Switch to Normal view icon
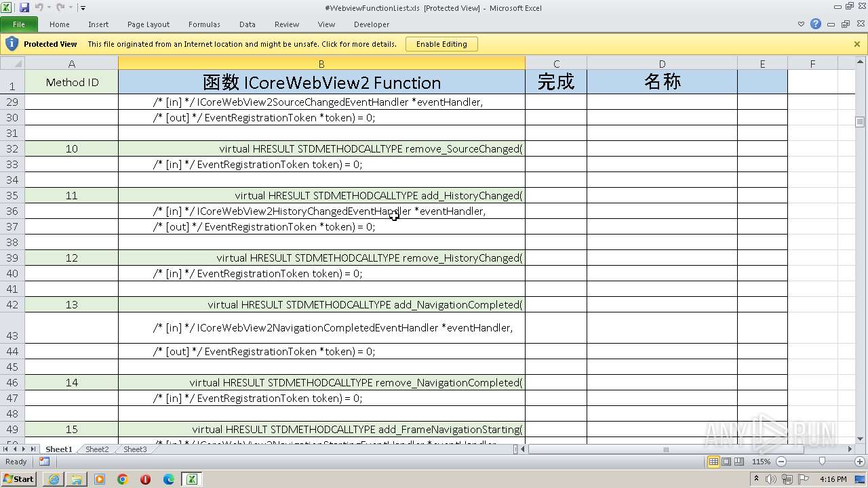Viewport: 868px width, 488px height. point(713,462)
